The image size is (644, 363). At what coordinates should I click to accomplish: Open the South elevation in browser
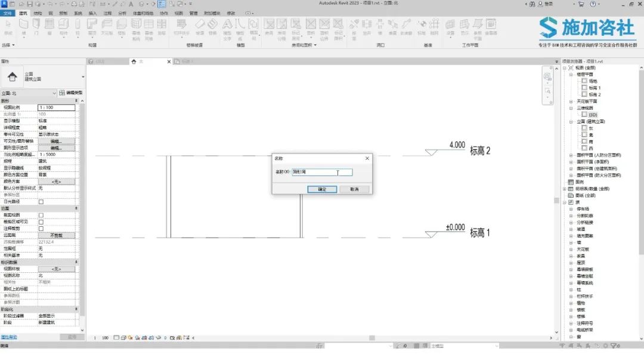click(x=591, y=142)
